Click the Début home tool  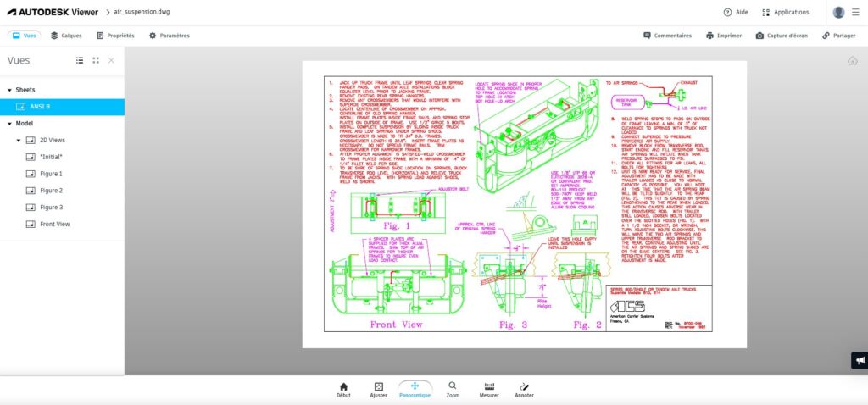(x=343, y=390)
